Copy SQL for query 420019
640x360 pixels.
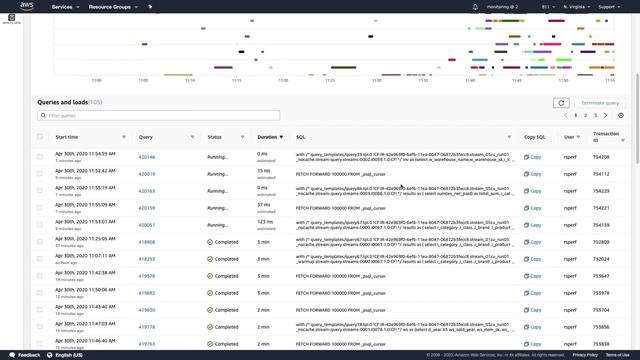pos(533,174)
